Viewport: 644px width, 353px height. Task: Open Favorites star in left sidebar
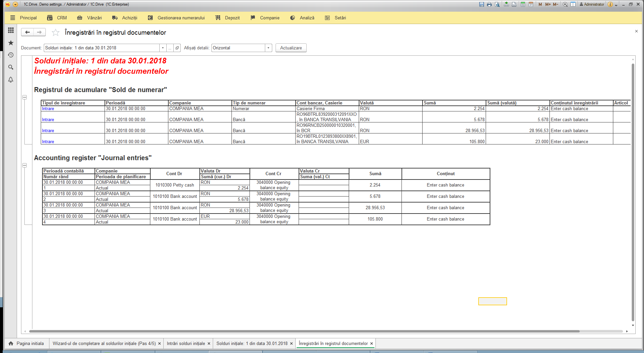click(11, 43)
